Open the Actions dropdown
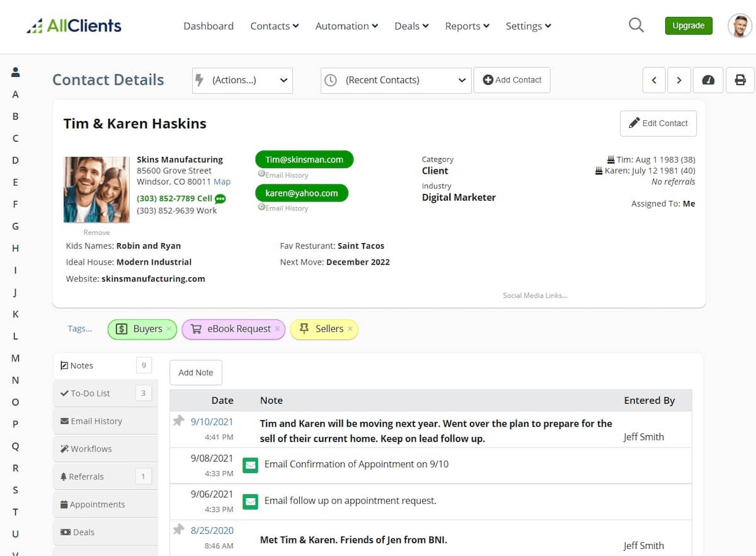 tap(243, 80)
